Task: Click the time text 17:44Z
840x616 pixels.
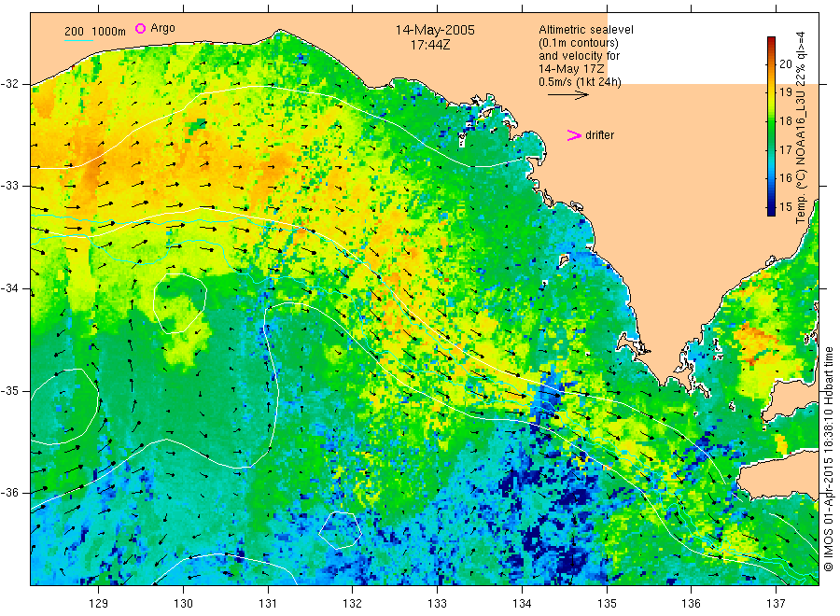Action: (430, 45)
